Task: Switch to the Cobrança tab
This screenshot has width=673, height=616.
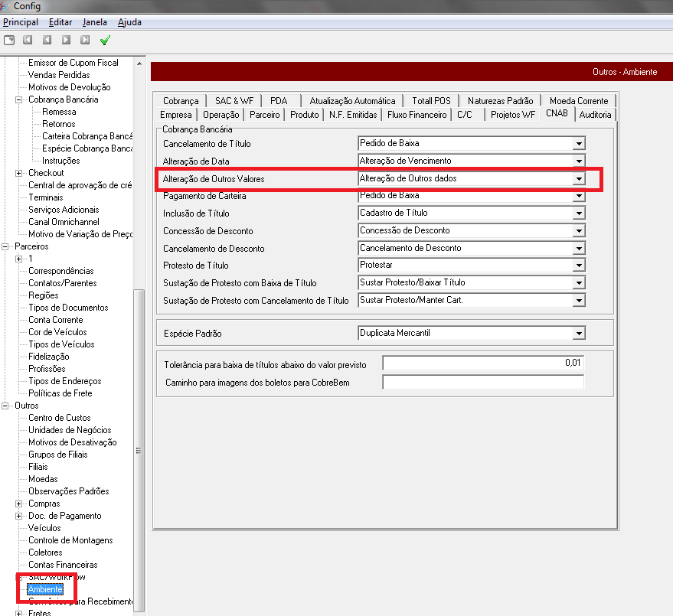Action: 181,101
